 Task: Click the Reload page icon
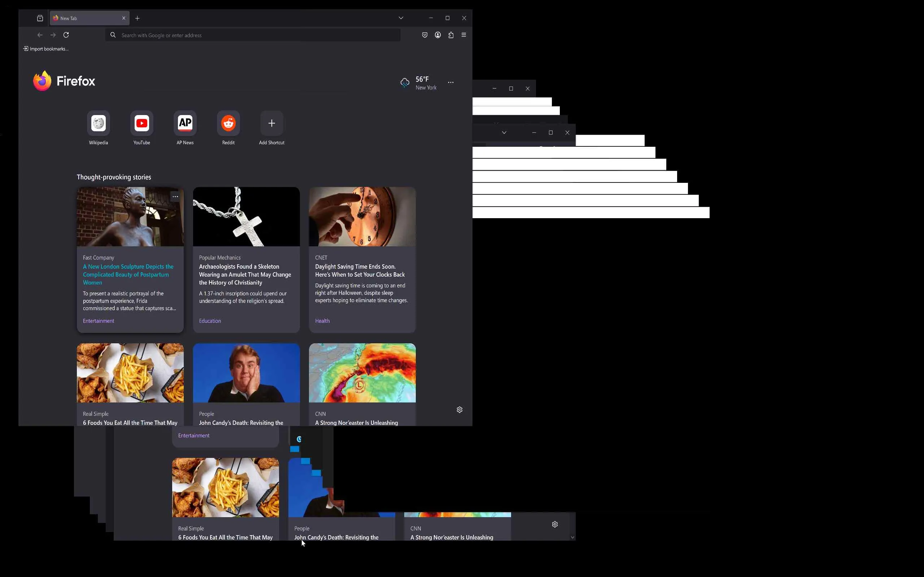[x=66, y=35]
